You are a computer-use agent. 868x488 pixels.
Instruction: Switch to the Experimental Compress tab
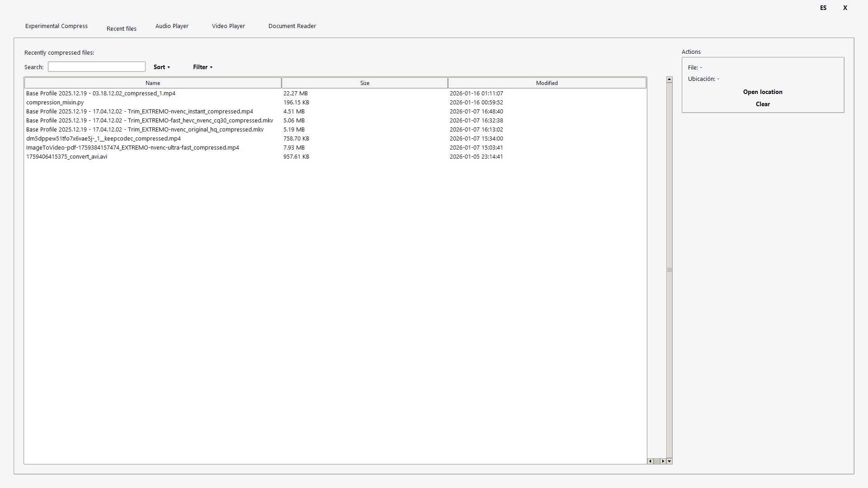[57, 26]
